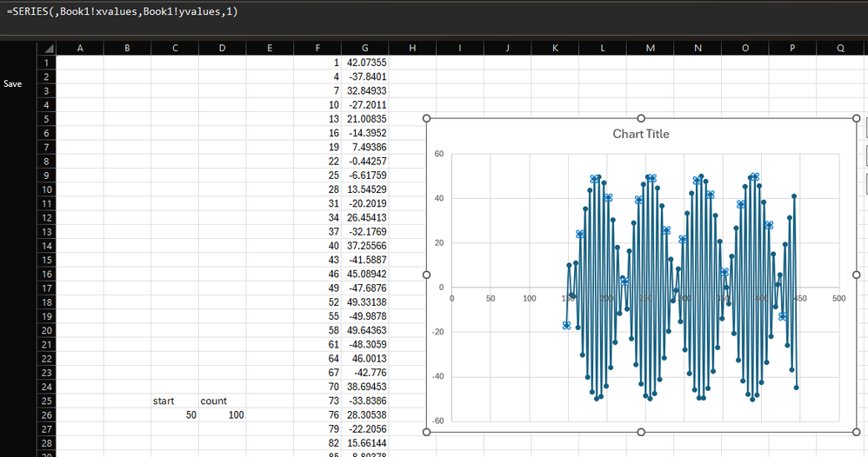868x457 pixels.
Task: Select column C header
Action: click(174, 48)
